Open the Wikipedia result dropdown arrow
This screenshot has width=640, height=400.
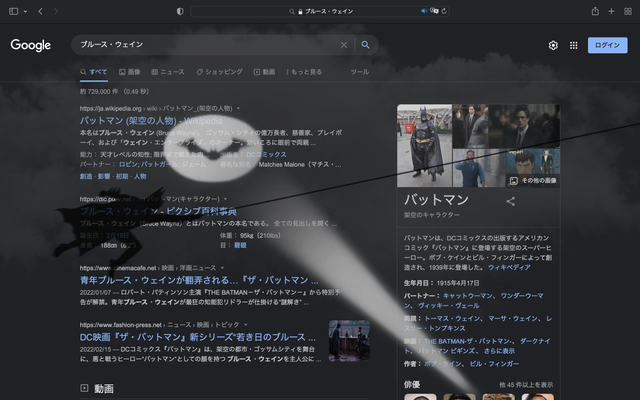238,109
